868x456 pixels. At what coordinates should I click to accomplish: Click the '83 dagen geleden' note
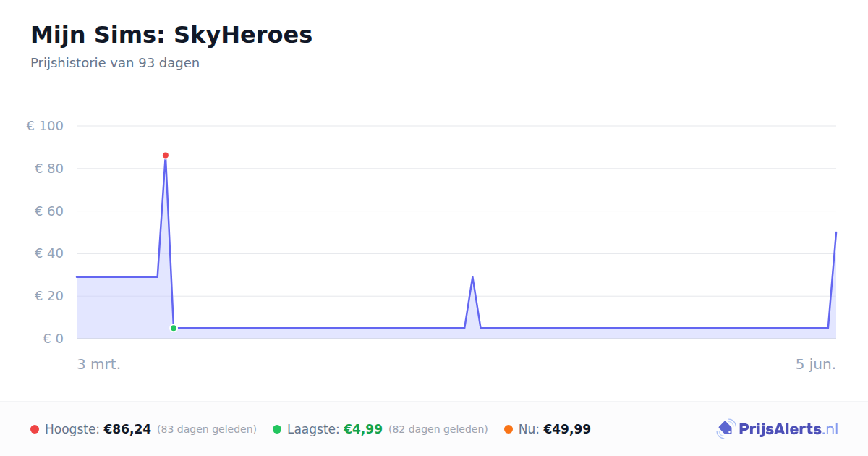coord(207,429)
